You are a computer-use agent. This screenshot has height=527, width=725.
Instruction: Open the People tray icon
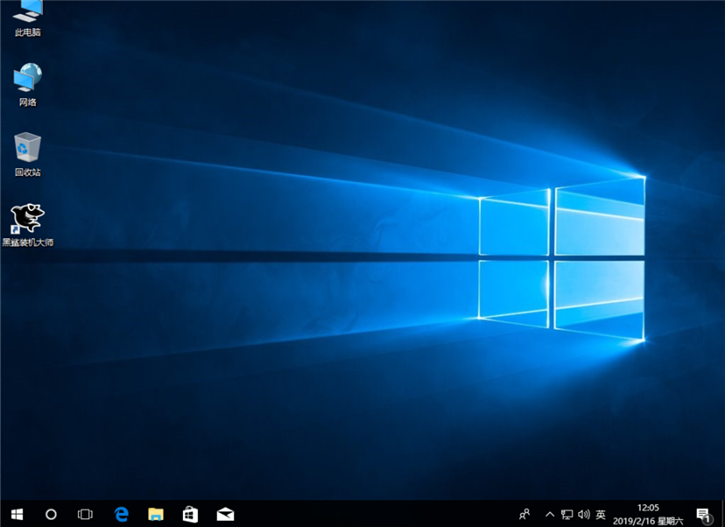pyautogui.click(x=524, y=514)
